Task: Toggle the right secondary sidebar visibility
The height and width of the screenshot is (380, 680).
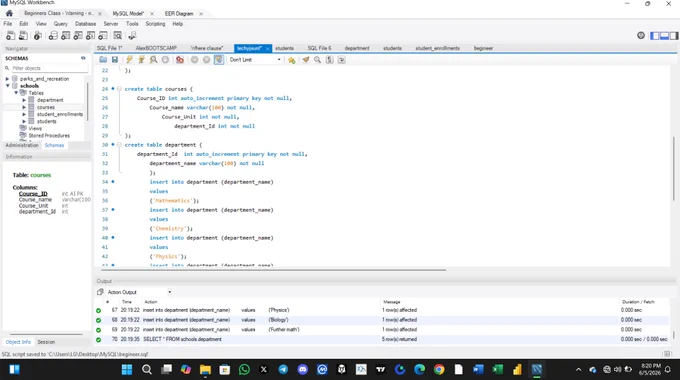Action: point(674,36)
